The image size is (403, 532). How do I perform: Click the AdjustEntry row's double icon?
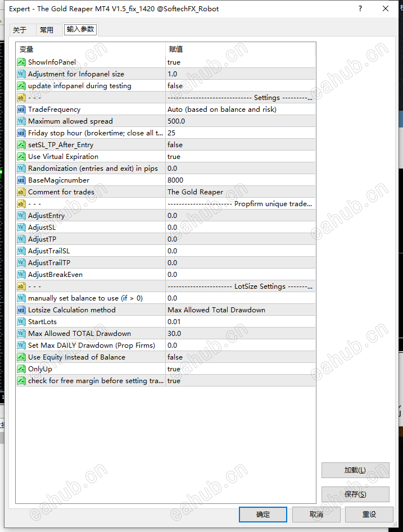tap(21, 216)
